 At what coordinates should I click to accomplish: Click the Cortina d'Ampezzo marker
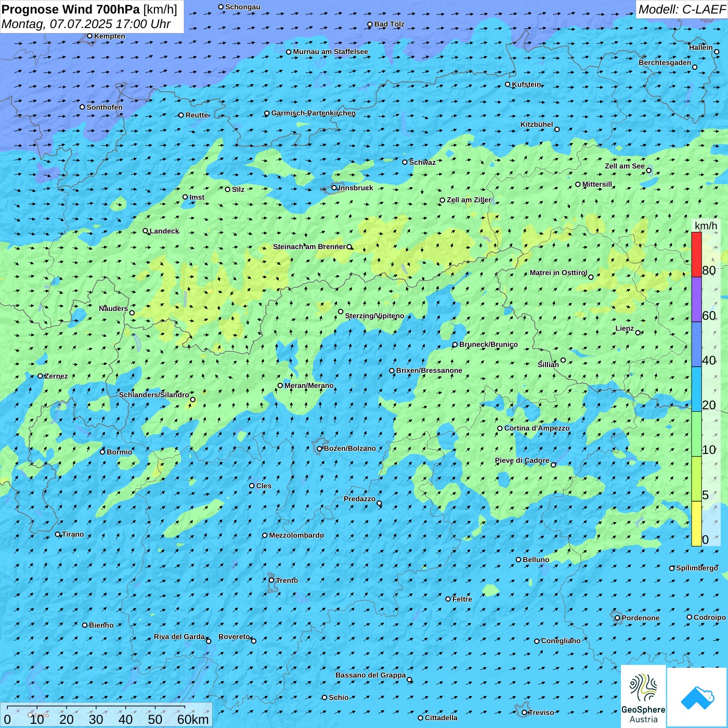[500, 428]
